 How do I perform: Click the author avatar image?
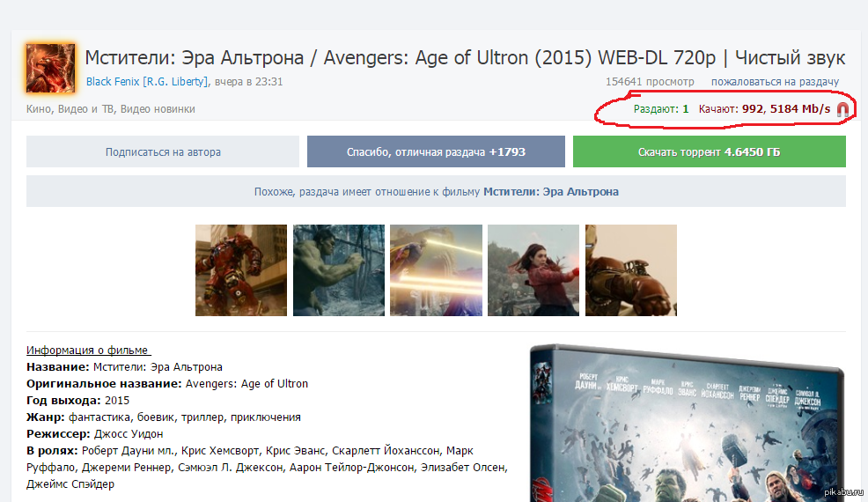50,67
